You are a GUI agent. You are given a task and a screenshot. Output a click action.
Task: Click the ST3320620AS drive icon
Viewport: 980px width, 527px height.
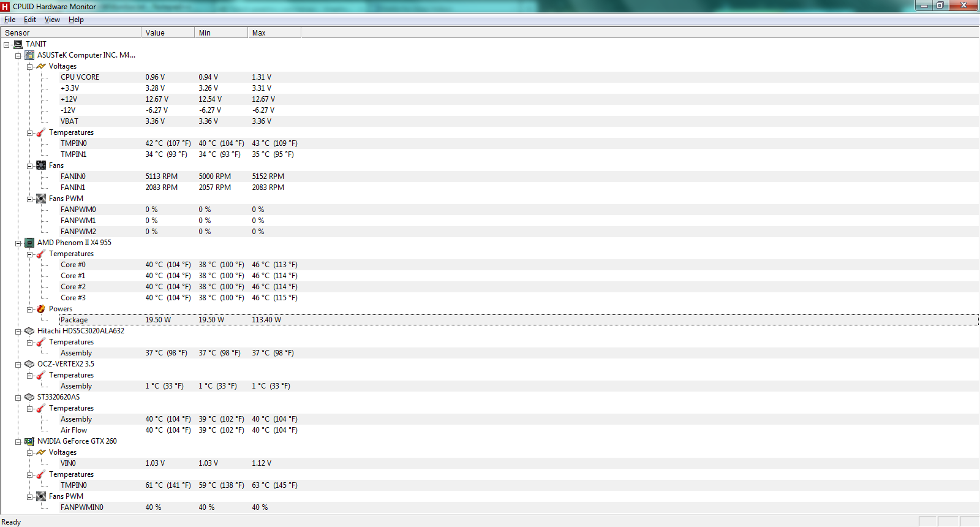(x=29, y=397)
